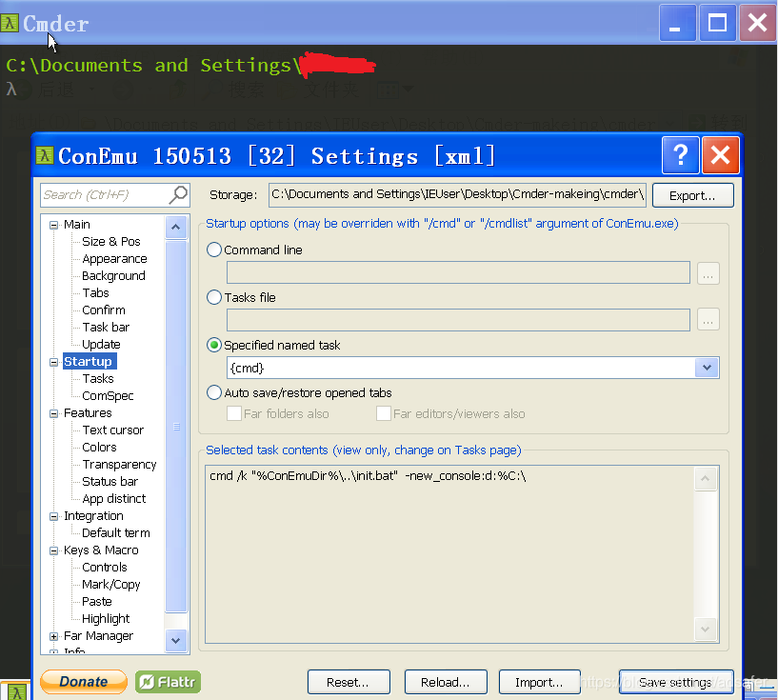Open Colors settings page
The image size is (778, 700).
click(x=99, y=448)
